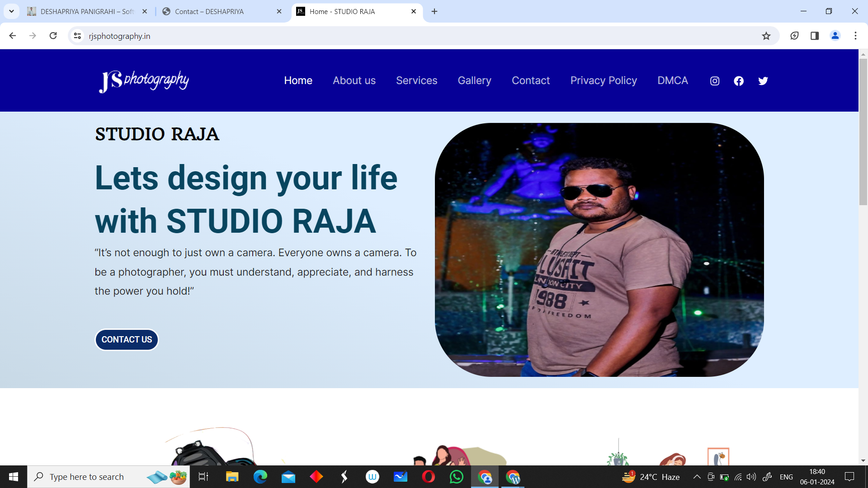Bookmark this page with star icon
Viewport: 868px width, 488px height.
[x=766, y=36]
